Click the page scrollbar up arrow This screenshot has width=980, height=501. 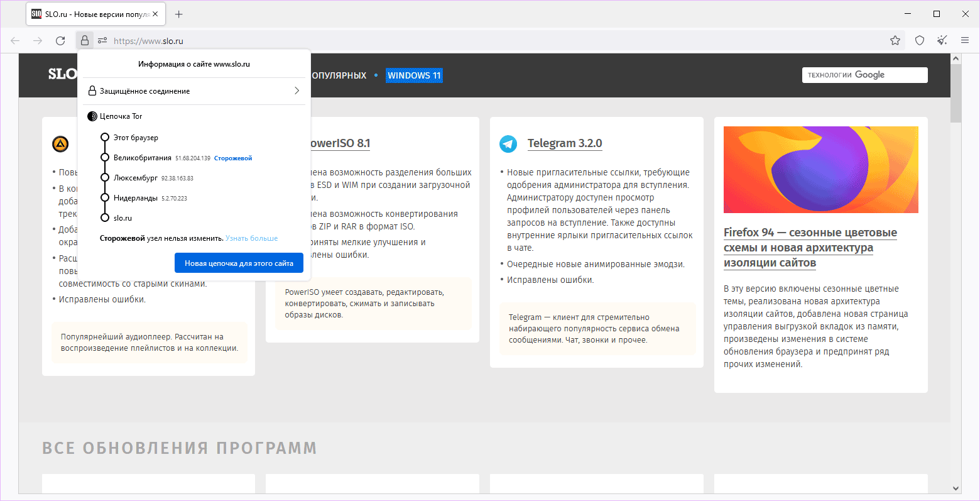coord(956,58)
